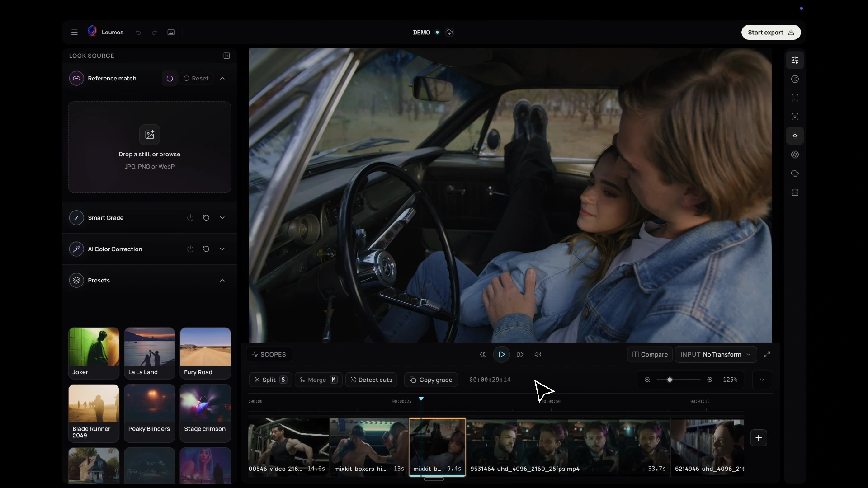
Task: Run Detect cuts on the clip
Action: coord(371,380)
